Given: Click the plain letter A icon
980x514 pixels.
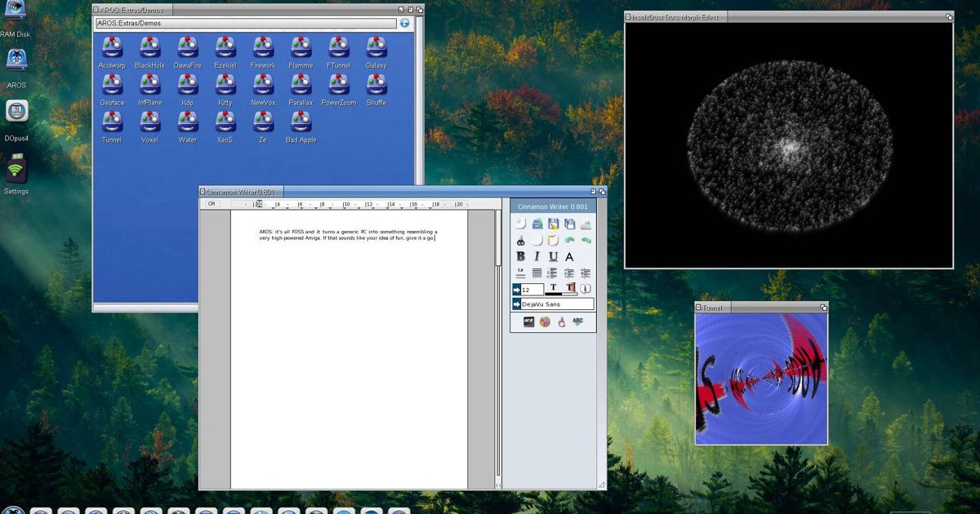Looking at the screenshot, I should (569, 257).
